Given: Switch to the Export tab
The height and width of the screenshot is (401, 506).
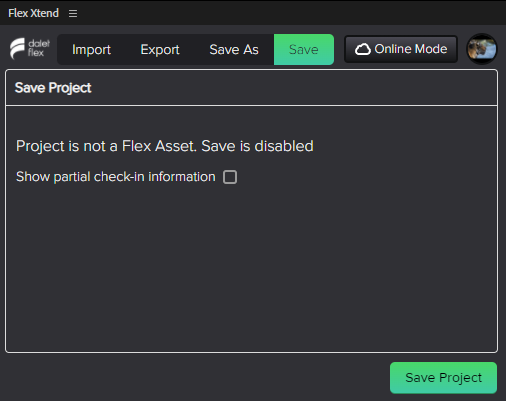Looking at the screenshot, I should [160, 49].
